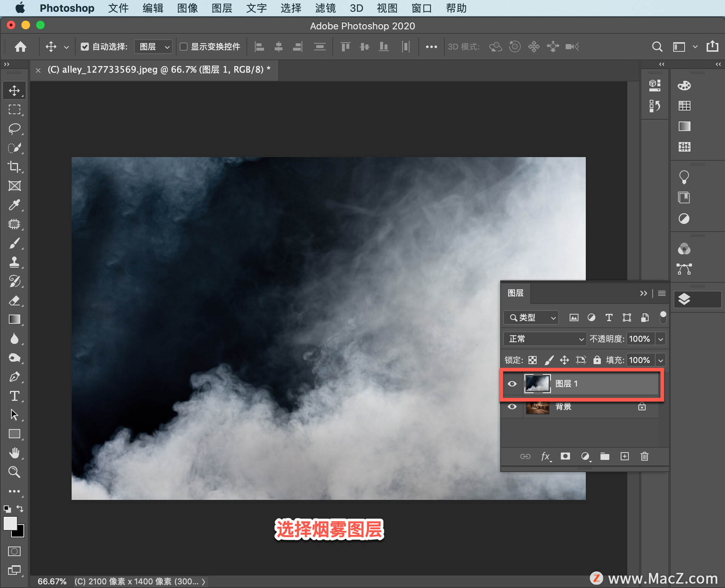Open the 不透明度 opacity slider arrow
The height and width of the screenshot is (588, 725).
(660, 339)
